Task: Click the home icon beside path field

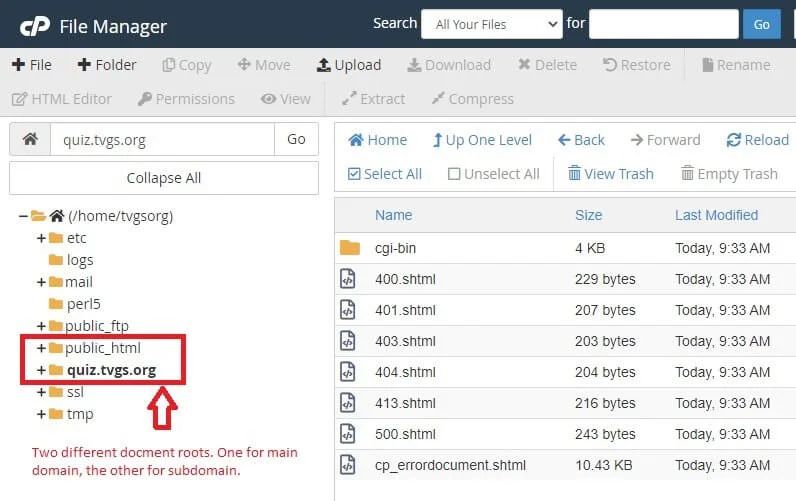Action: [30, 139]
